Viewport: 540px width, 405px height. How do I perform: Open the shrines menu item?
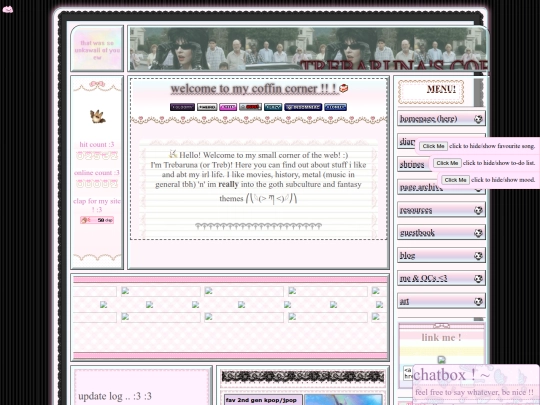click(x=414, y=165)
